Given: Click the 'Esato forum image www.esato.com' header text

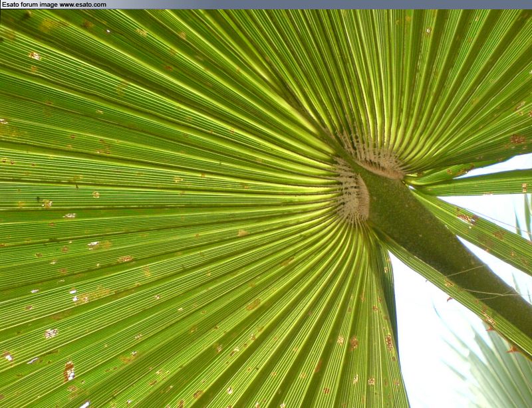Looking at the screenshot, I should click(54, 5).
